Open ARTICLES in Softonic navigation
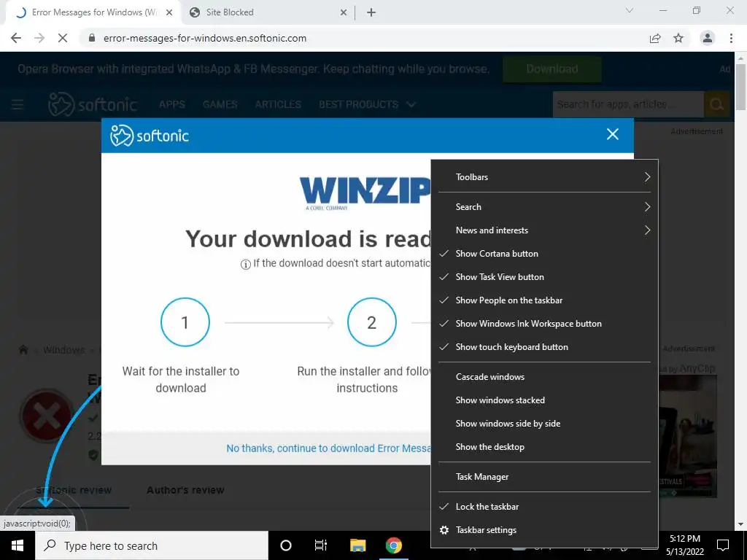Image resolution: width=747 pixels, height=560 pixels. point(278,104)
